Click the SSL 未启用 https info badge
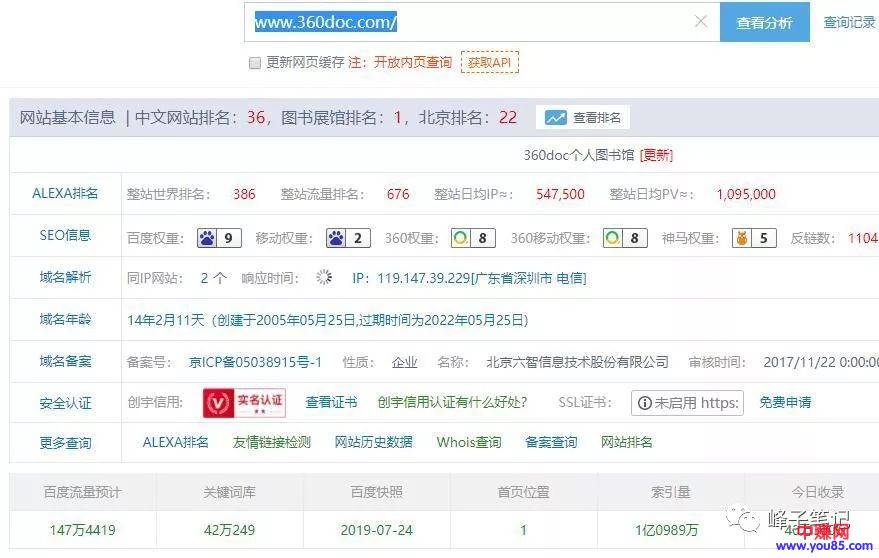The width and height of the screenshot is (879, 558). pos(687,403)
